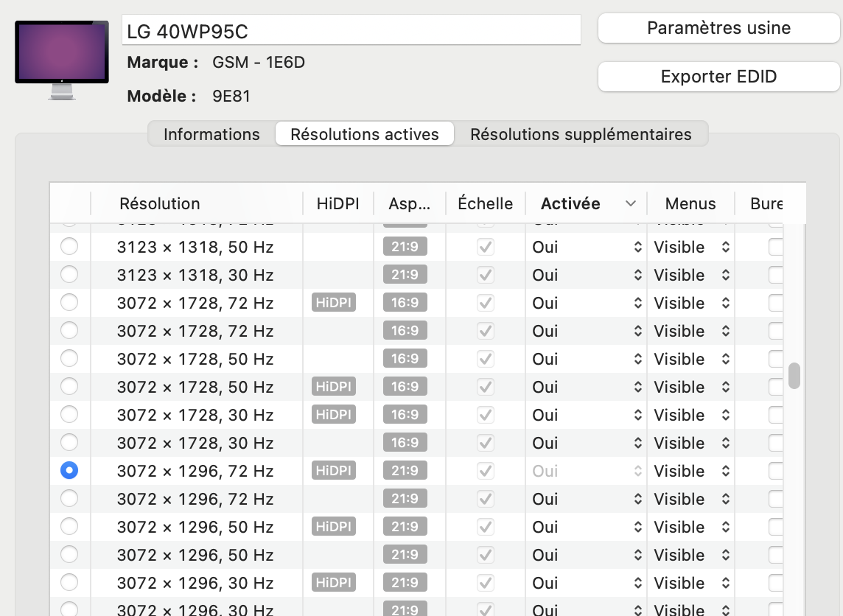The width and height of the screenshot is (843, 616).
Task: Click the LG 40WP95C monitor thumbnail
Action: [62, 60]
